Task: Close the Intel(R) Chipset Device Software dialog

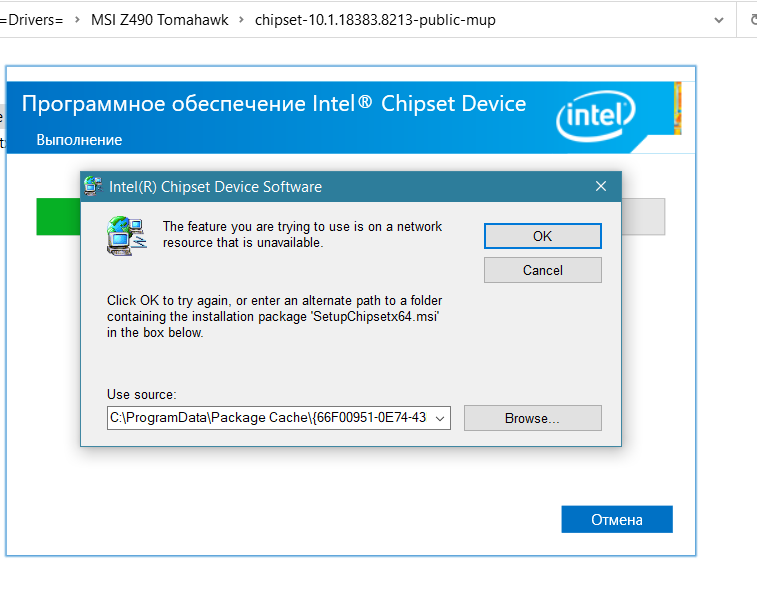Action: pos(601,186)
